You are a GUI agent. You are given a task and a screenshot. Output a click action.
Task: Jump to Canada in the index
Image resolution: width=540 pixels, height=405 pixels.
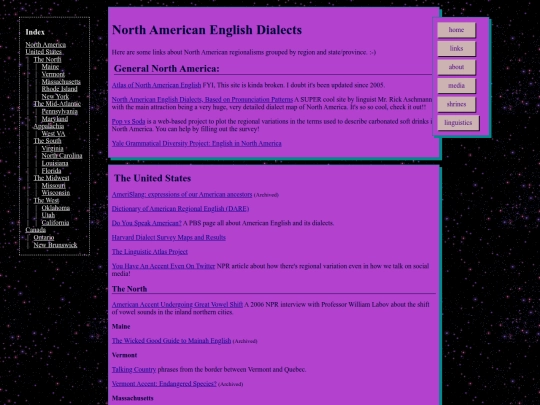point(35,230)
